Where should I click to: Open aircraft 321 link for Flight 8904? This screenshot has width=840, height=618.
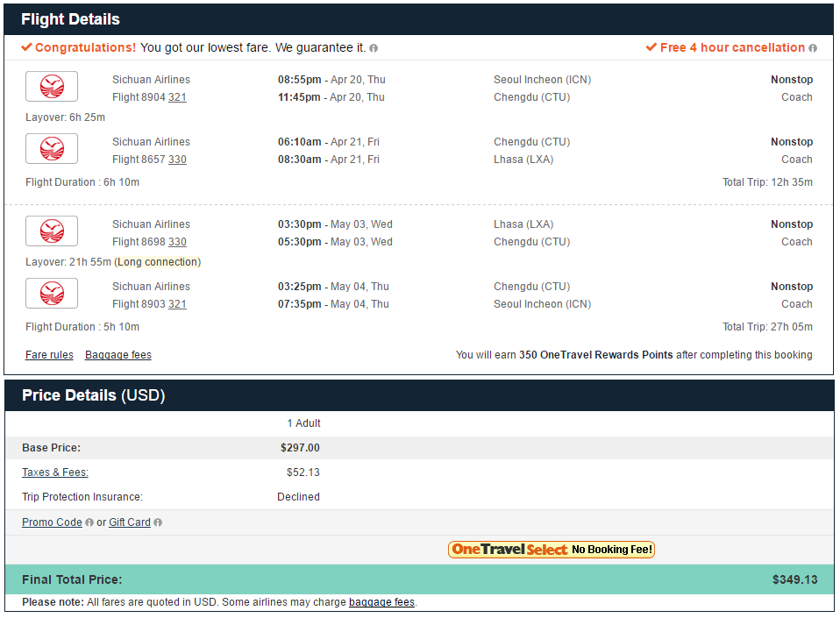pyautogui.click(x=177, y=97)
